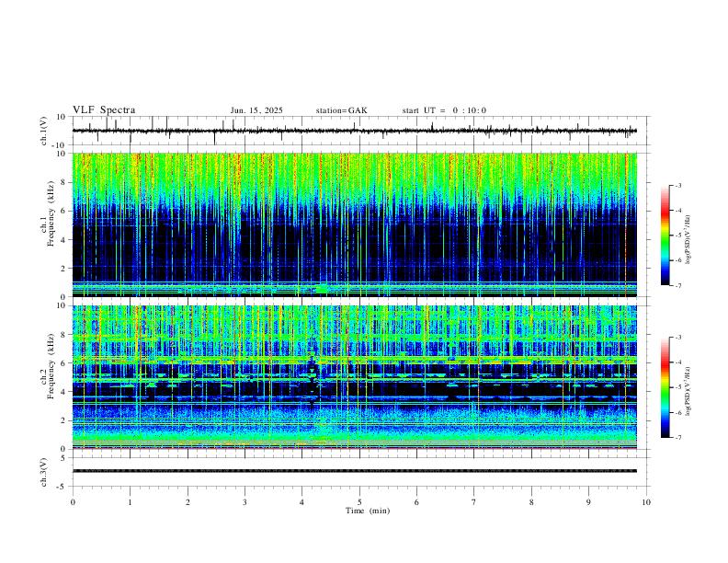Click the "8" kHz tick on ch.1 frequency axis
Screen dimensions: 728x563
pyautogui.click(x=64, y=182)
